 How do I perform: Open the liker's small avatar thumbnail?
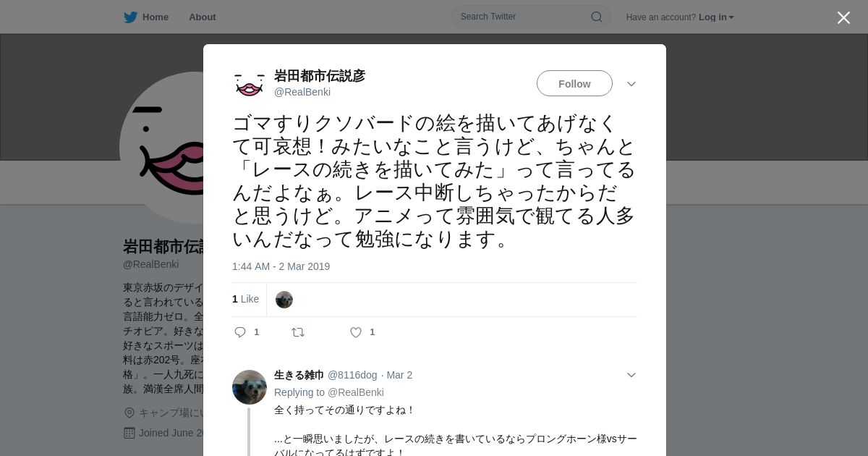284,300
